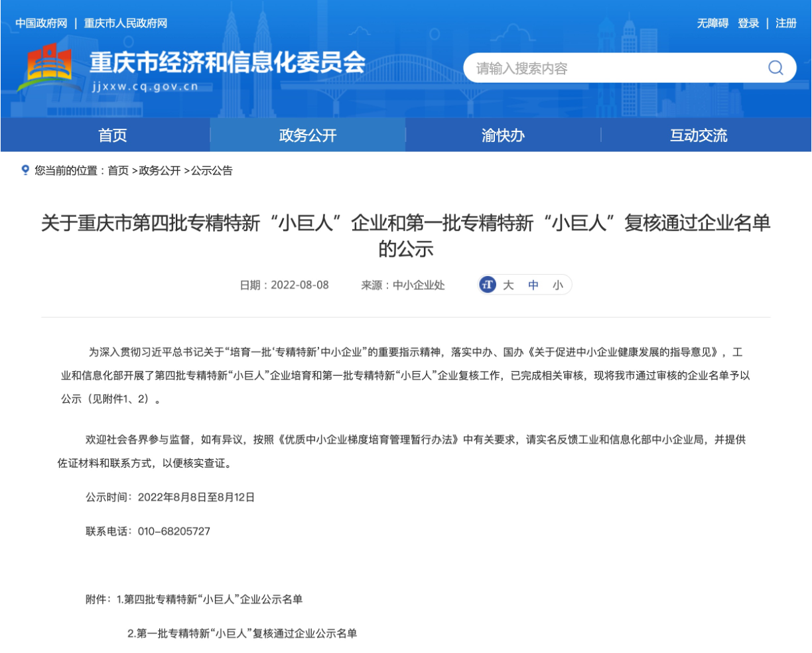Click the 公示时间 2022年8月8日至8月12日 line
The image size is (812, 653).
[170, 497]
